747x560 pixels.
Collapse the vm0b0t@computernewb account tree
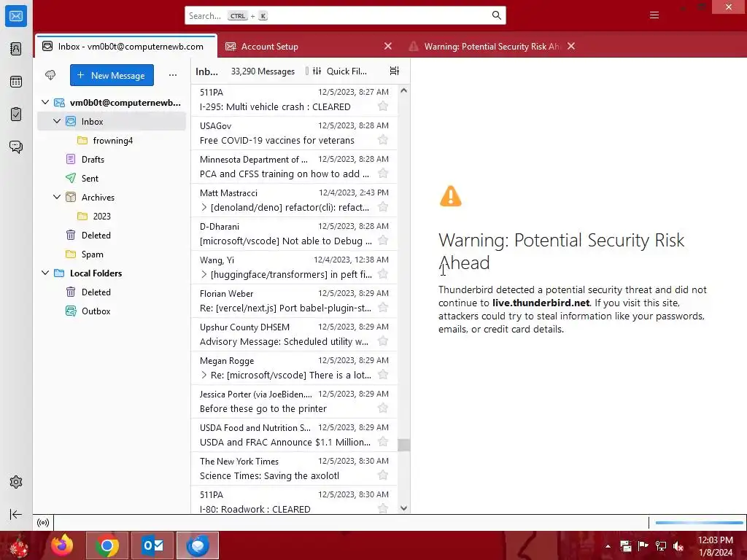coord(45,102)
